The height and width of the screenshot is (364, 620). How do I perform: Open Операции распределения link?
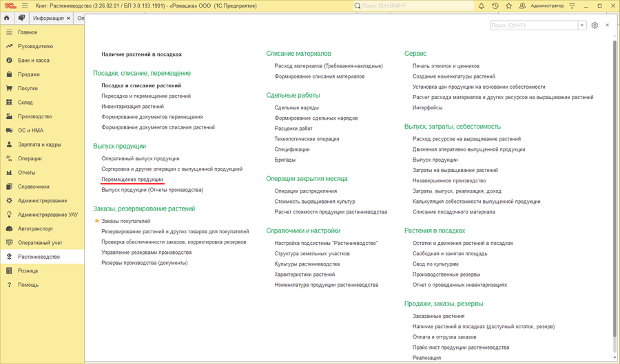click(x=306, y=191)
